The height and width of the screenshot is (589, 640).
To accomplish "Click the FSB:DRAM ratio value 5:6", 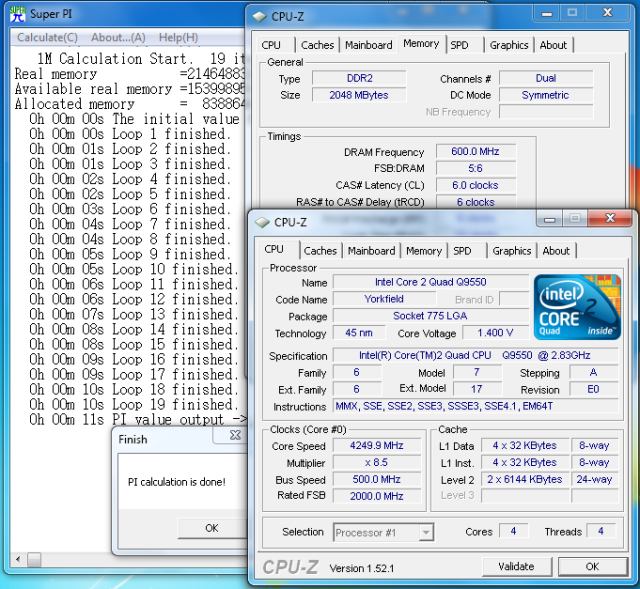I will [x=476, y=168].
